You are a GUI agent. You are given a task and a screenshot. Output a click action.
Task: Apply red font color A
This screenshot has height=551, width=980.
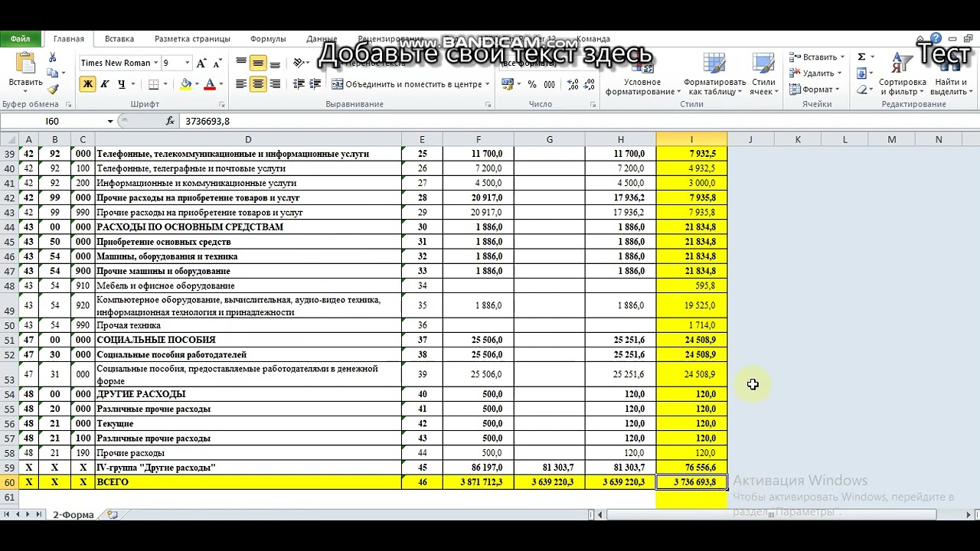point(210,84)
